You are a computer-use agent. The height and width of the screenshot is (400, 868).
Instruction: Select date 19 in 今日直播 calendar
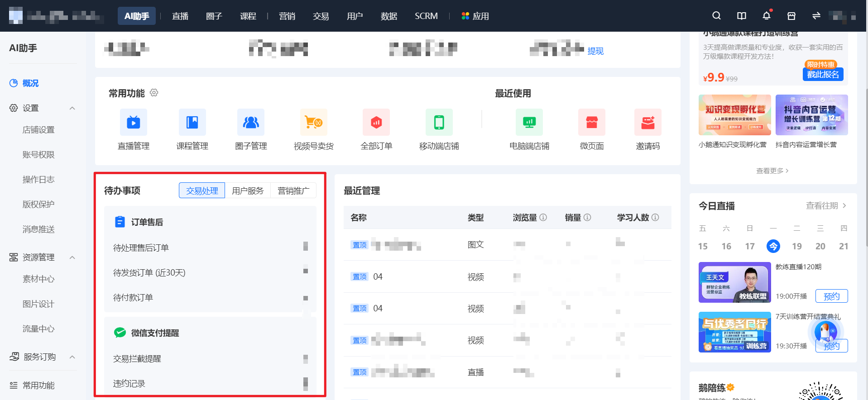pos(797,246)
